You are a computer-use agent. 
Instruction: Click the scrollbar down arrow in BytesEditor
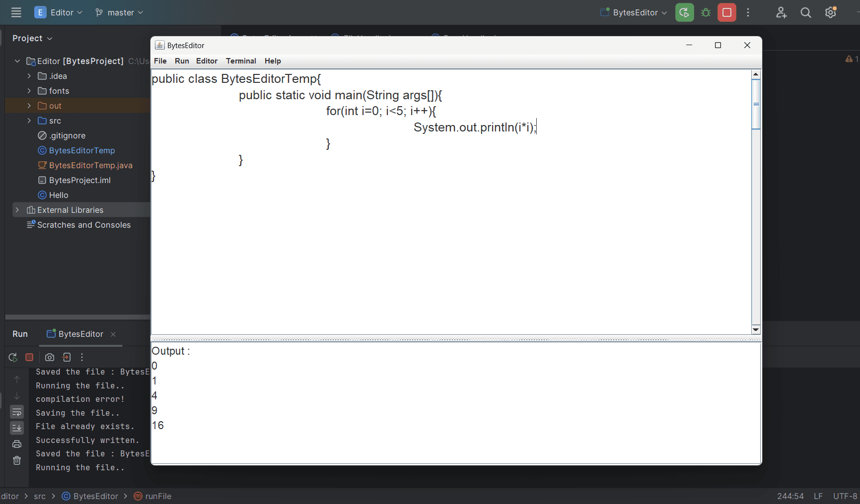pyautogui.click(x=756, y=329)
